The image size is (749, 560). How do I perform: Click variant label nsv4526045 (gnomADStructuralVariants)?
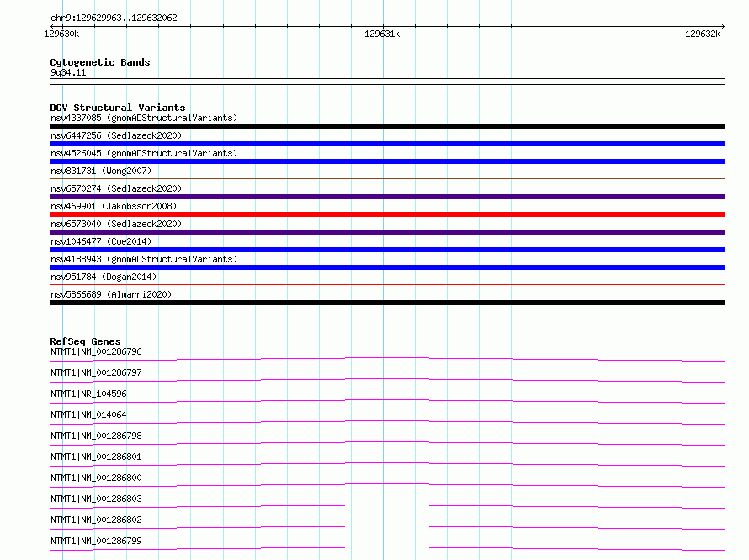144,153
